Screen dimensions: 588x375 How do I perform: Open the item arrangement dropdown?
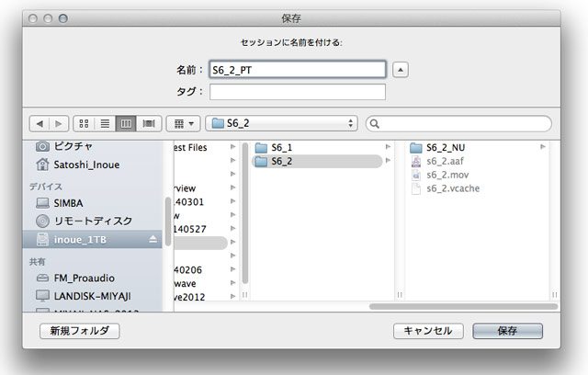pyautogui.click(x=184, y=124)
